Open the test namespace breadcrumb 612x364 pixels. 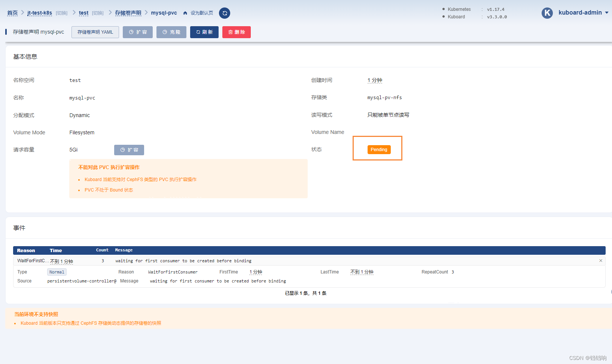83,13
